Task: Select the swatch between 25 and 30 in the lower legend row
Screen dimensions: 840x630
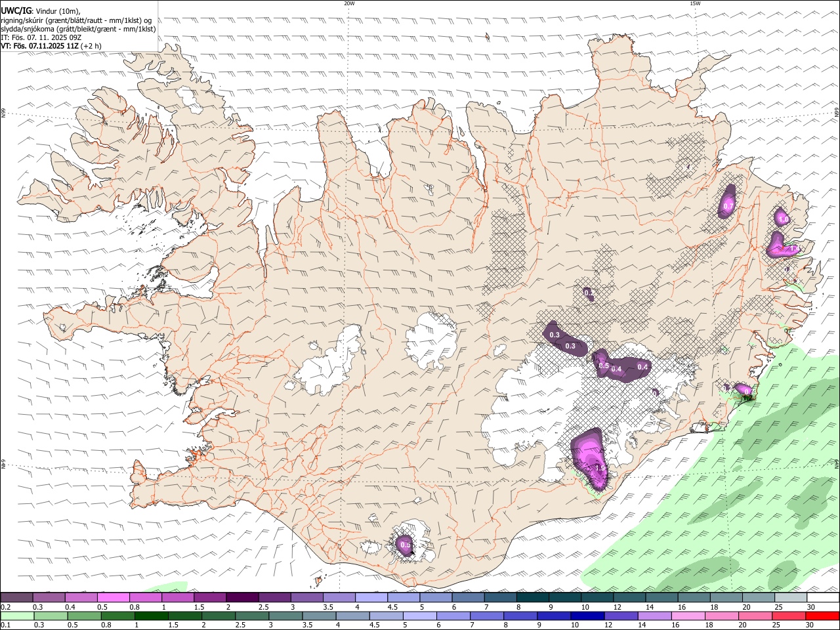Action: tap(789, 616)
